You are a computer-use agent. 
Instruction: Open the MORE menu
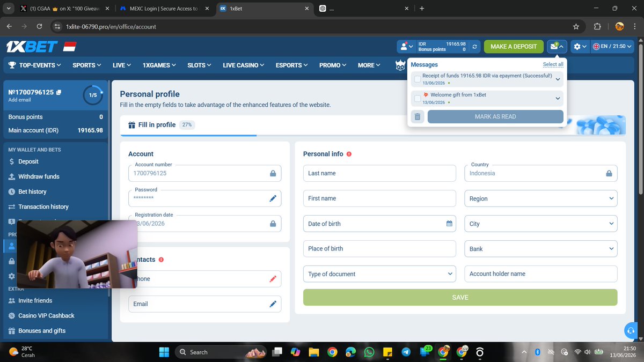tap(369, 65)
